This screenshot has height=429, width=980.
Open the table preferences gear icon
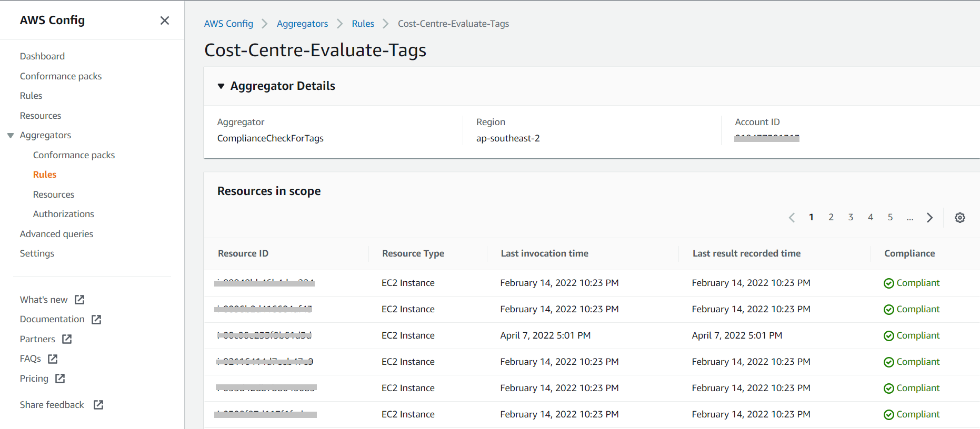(960, 218)
